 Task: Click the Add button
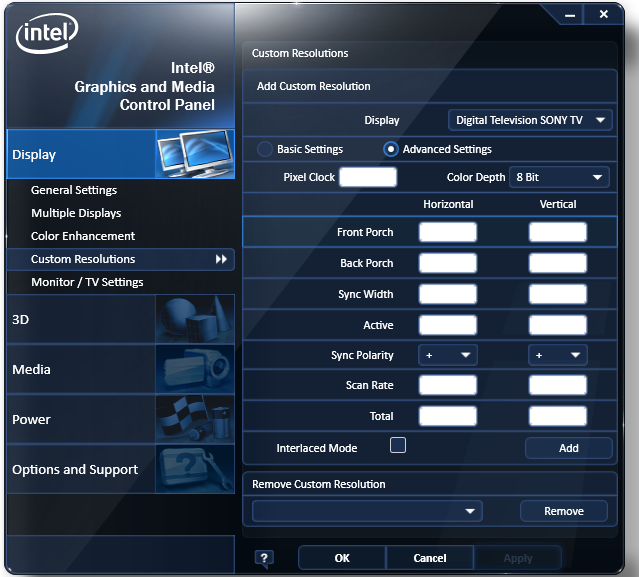(568, 448)
